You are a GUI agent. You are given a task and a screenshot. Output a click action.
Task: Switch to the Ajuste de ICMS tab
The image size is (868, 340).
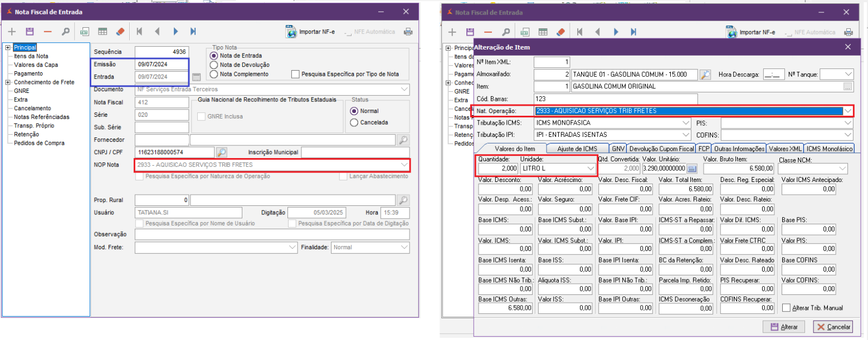577,149
